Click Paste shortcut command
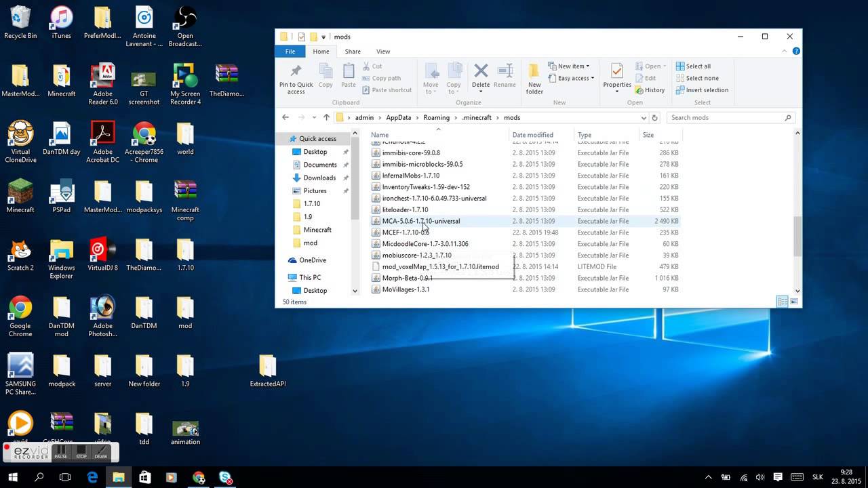Viewport: 868px width, 488px height. 387,90
